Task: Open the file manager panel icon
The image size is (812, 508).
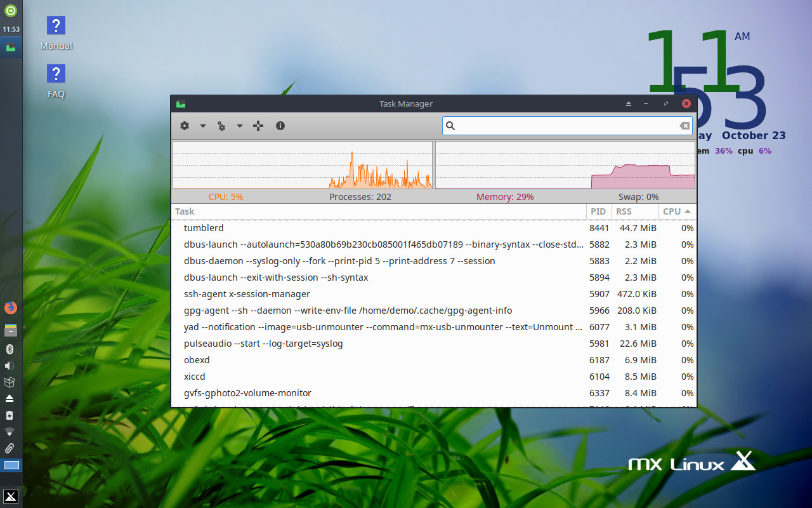Action: (10, 330)
